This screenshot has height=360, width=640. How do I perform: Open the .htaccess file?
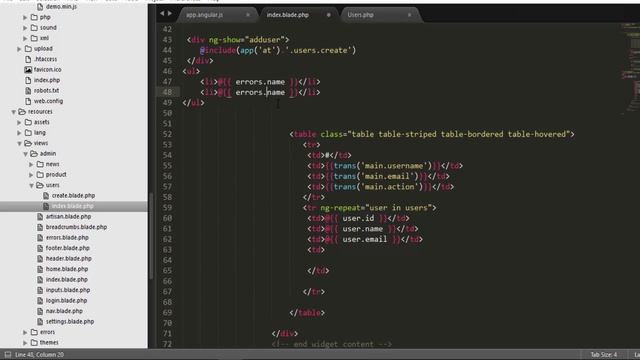[x=45, y=59]
